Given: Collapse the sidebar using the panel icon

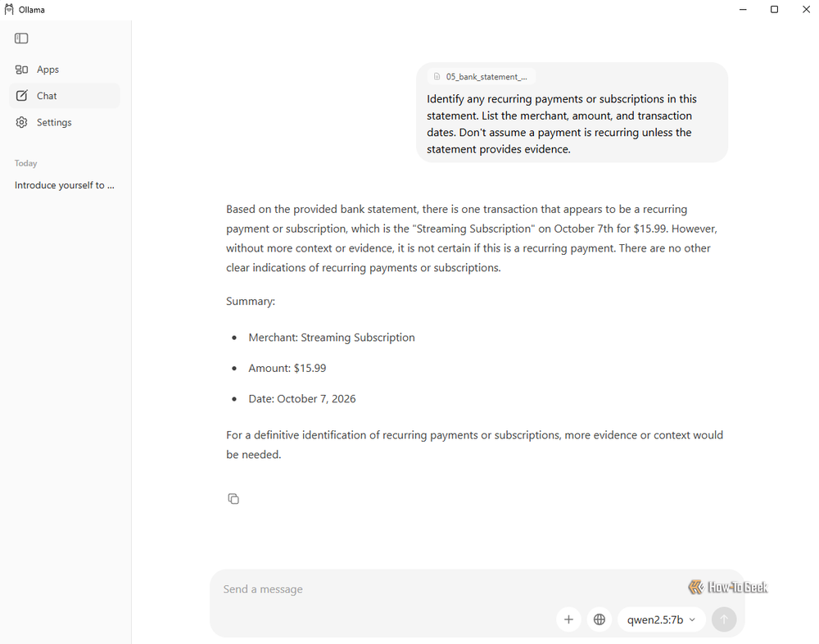Looking at the screenshot, I should (21, 39).
